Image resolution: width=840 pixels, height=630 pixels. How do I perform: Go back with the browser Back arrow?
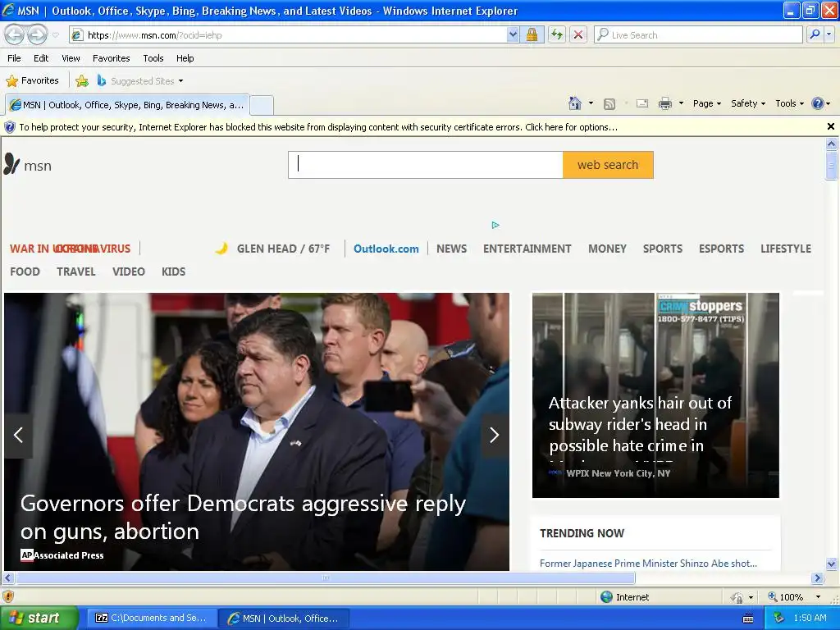click(x=15, y=34)
